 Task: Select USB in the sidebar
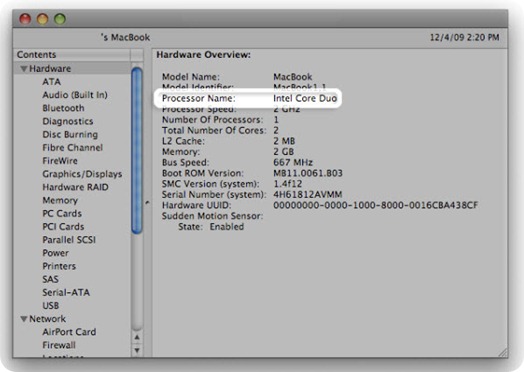pyautogui.click(x=50, y=306)
